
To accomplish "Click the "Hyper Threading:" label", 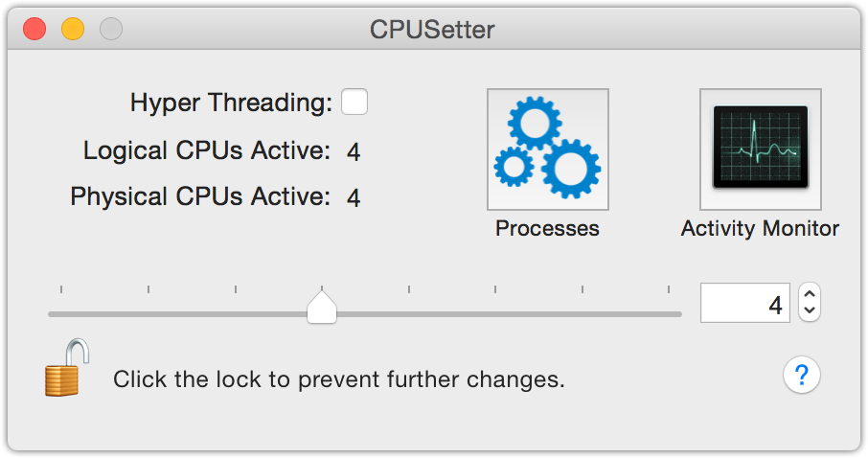I will pyautogui.click(x=231, y=103).
